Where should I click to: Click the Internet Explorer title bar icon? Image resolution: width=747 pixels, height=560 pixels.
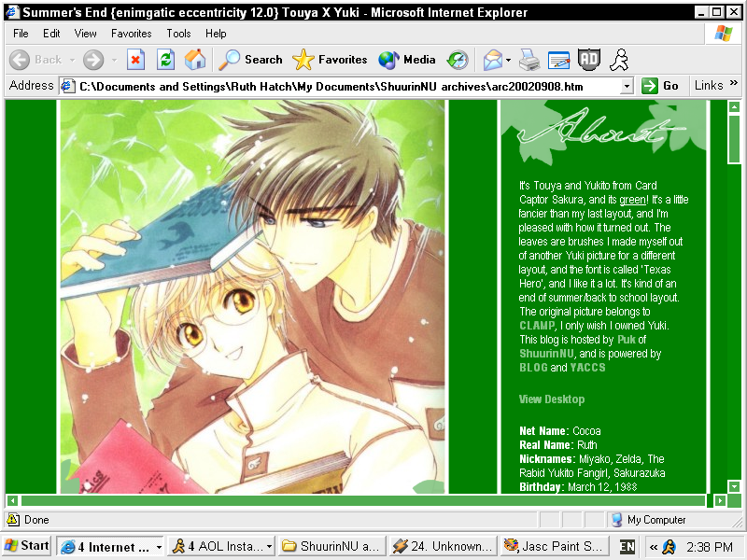[12, 12]
